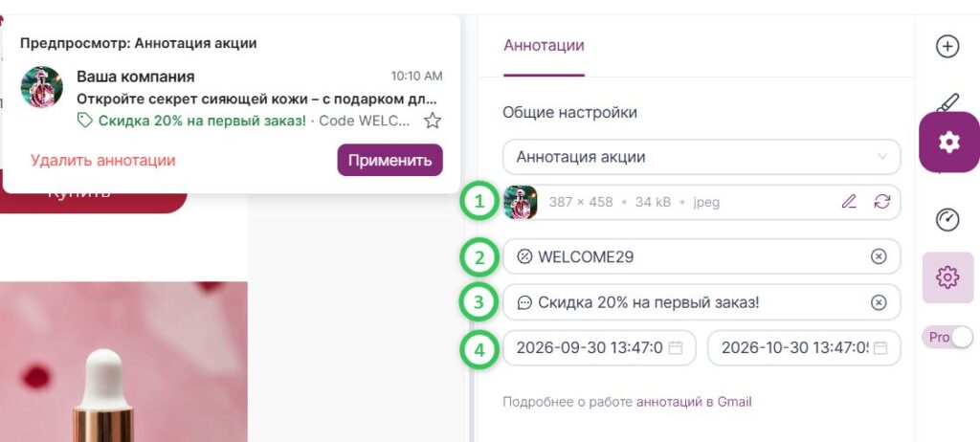Click the logo thumbnail in settings row
Image resolution: width=980 pixels, height=442 pixels.
point(521,202)
